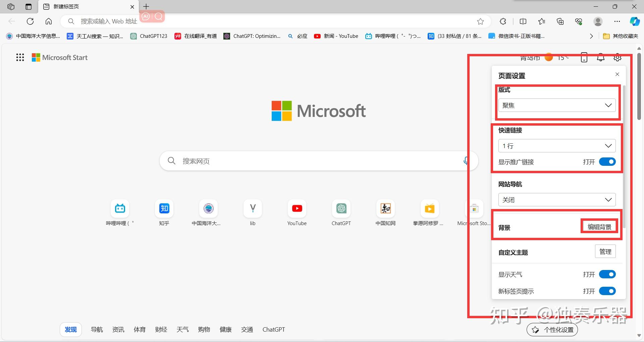Viewport: 644px width, 342px height.
Task: Open the Extensions puzzle icon
Action: (503, 21)
